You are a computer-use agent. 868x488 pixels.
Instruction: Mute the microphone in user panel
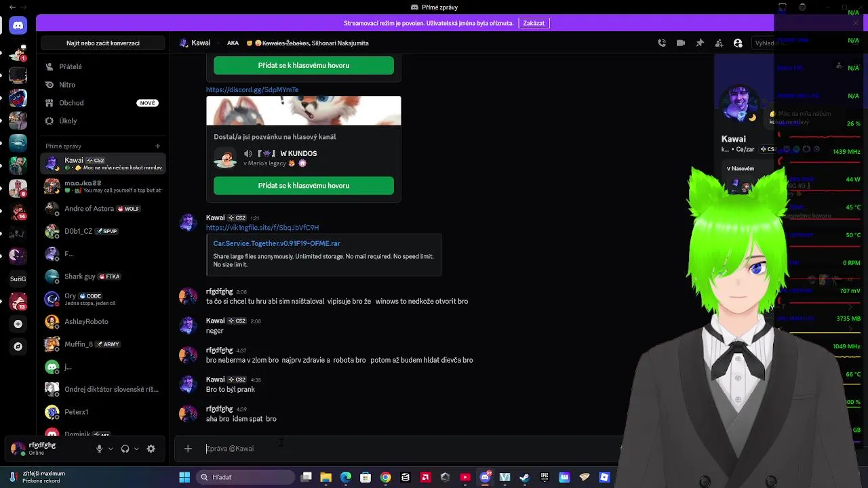[99, 449]
